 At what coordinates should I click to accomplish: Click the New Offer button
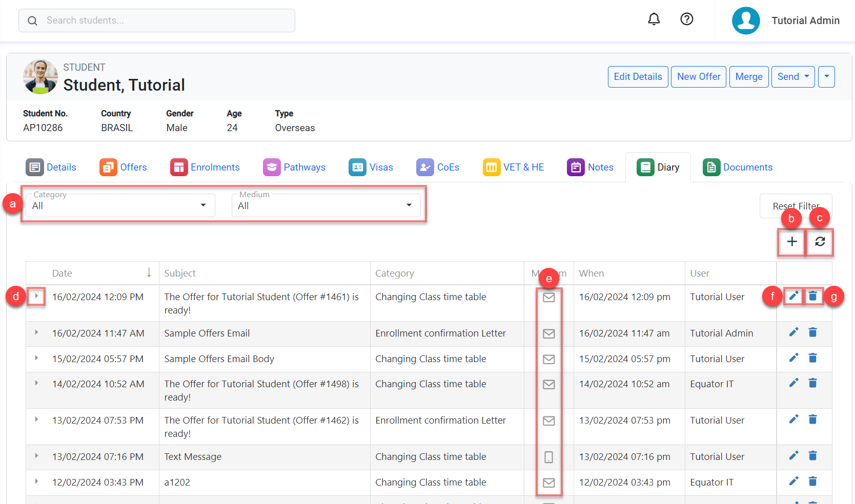699,77
